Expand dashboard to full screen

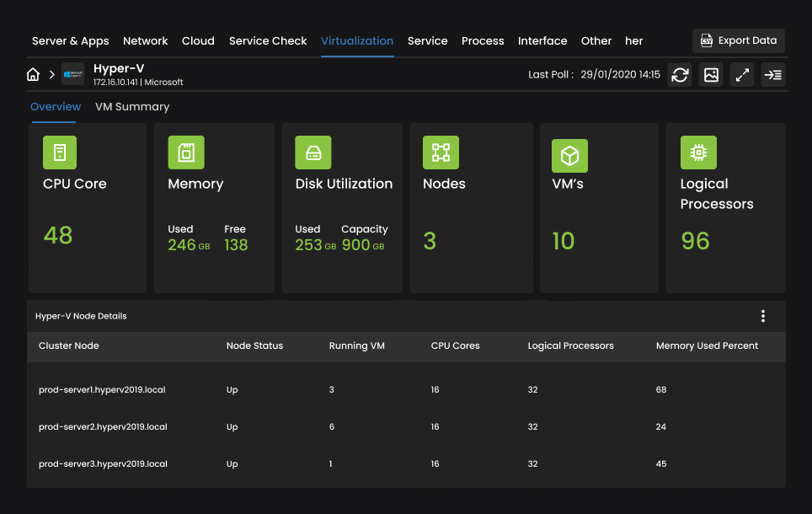click(x=742, y=75)
